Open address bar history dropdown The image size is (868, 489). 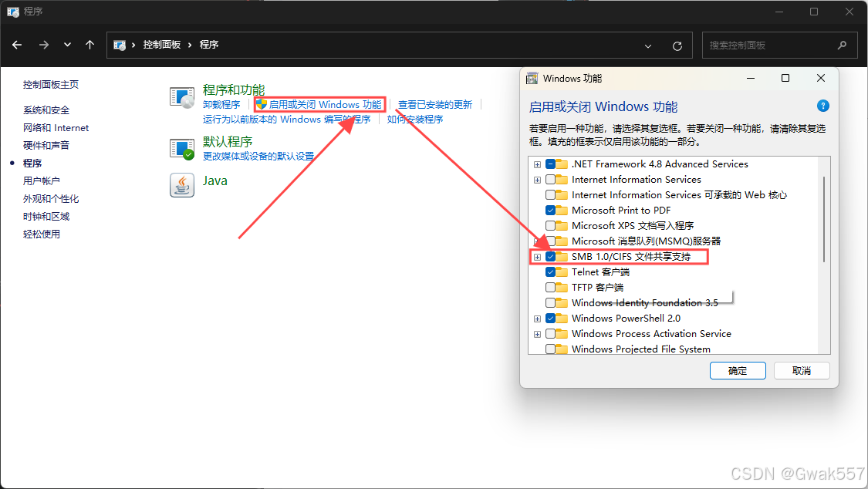(x=647, y=46)
